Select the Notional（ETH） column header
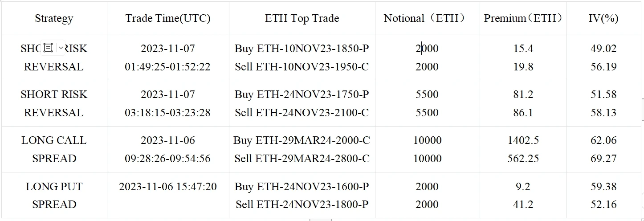644x221 pixels. [427, 18]
